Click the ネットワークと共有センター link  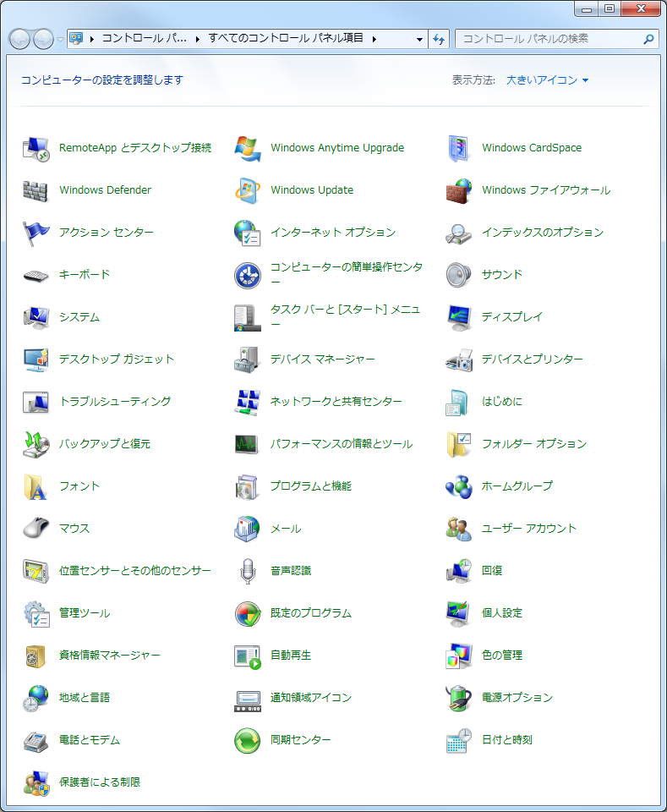coord(336,402)
